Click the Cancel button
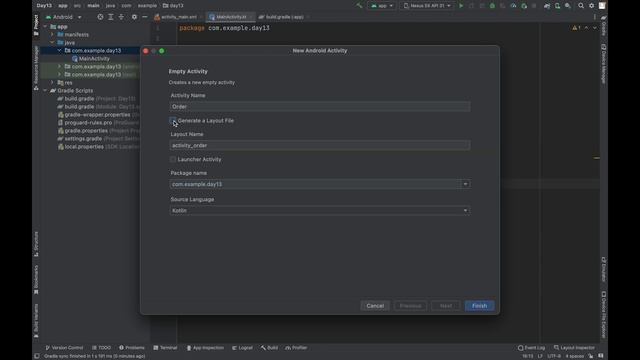Screen dimensions: 640x360 pyautogui.click(x=375, y=306)
